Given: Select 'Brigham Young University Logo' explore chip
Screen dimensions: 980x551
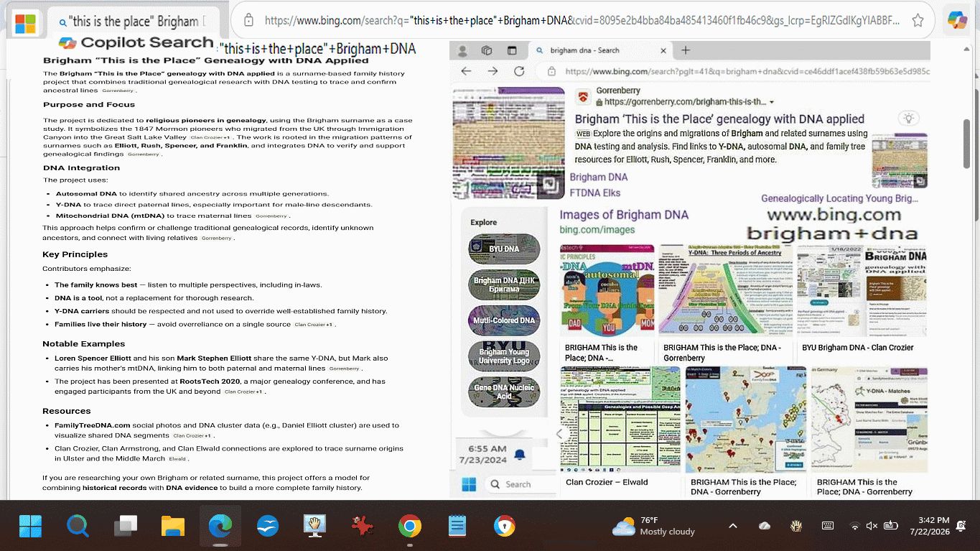Looking at the screenshot, I should click(504, 356).
